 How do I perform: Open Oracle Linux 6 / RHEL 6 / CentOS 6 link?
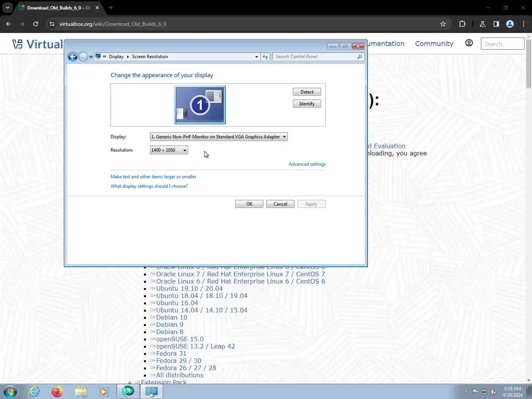(x=241, y=281)
